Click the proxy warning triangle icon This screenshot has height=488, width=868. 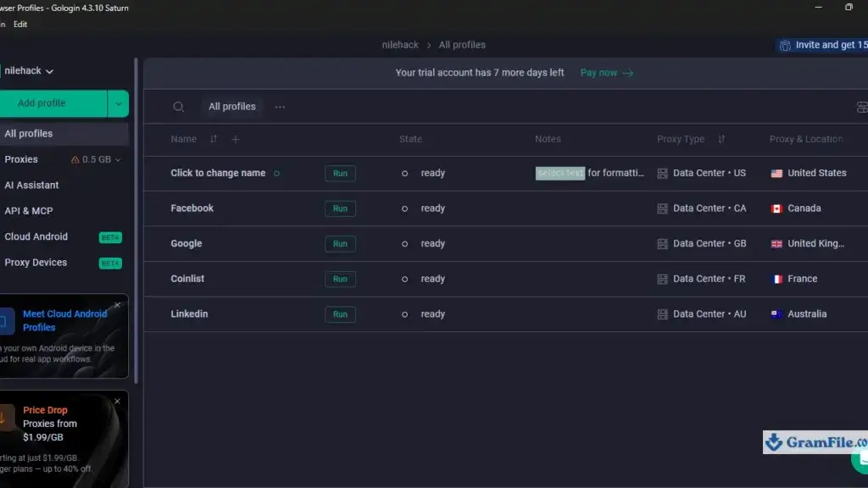[75, 160]
